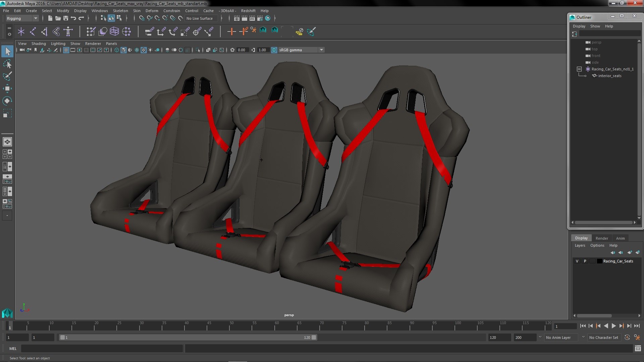Viewport: 644px width, 362px height.
Task: Toggle textured display in viewport toolbar
Action: coord(144,50)
